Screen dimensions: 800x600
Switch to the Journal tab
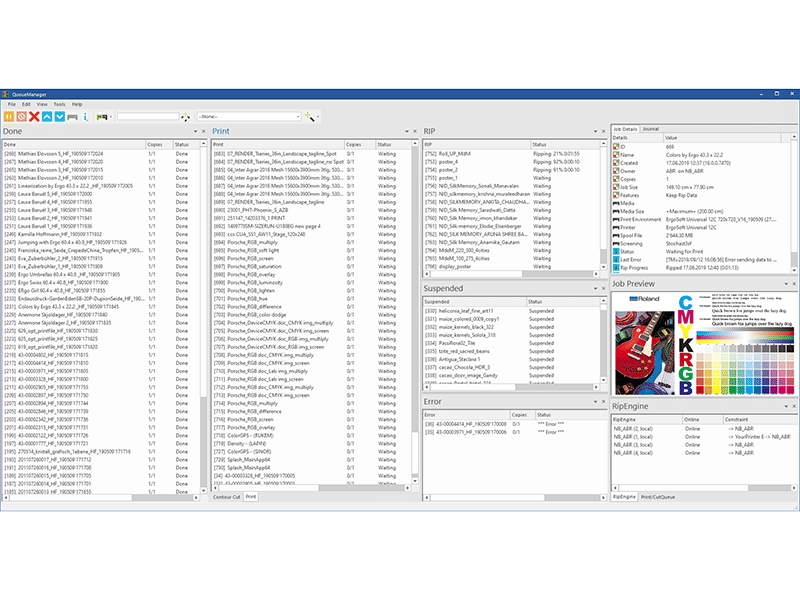651,129
